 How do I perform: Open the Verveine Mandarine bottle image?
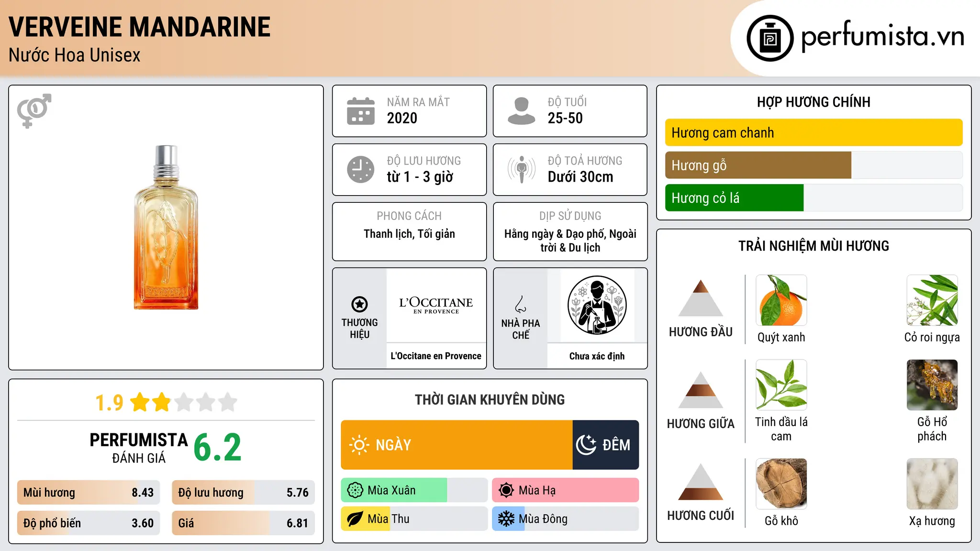[166, 227]
